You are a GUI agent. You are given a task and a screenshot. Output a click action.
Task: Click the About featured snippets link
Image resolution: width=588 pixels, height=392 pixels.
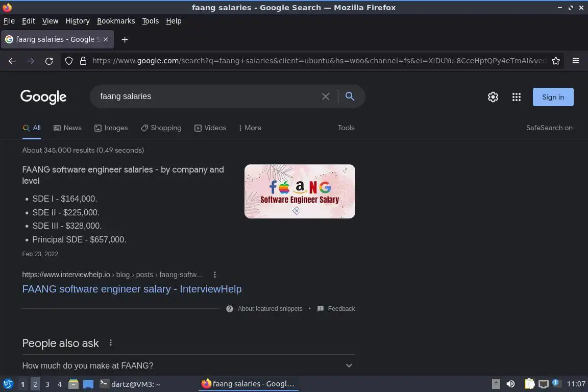pyautogui.click(x=270, y=309)
